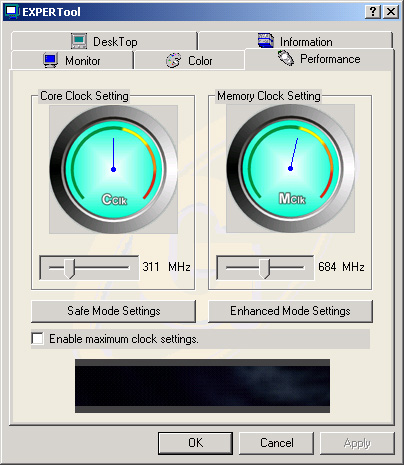Click the Color tab palette icon
The image size is (404, 465).
tap(174, 60)
